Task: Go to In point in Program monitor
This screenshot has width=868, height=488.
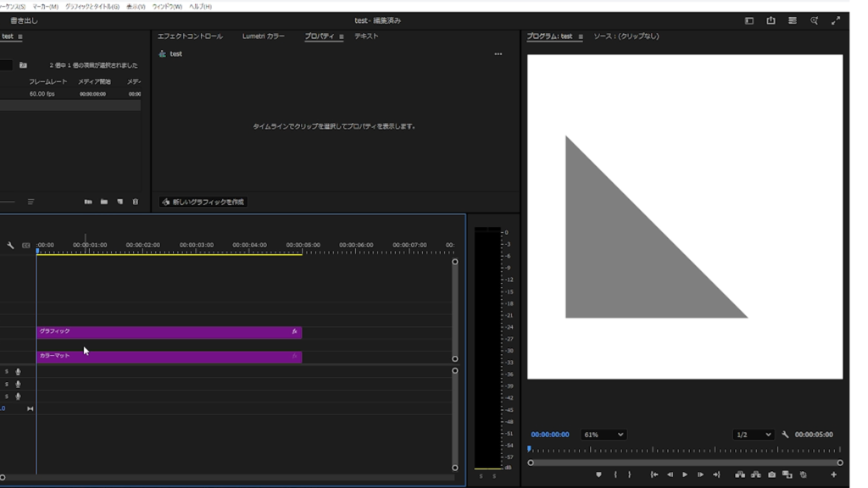Action: coord(654,474)
